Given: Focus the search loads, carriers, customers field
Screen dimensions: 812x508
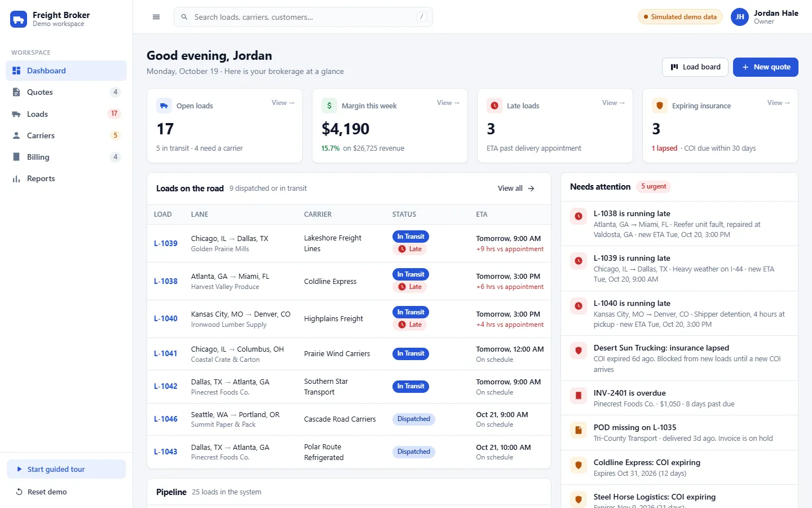Looking at the screenshot, I should tap(303, 17).
